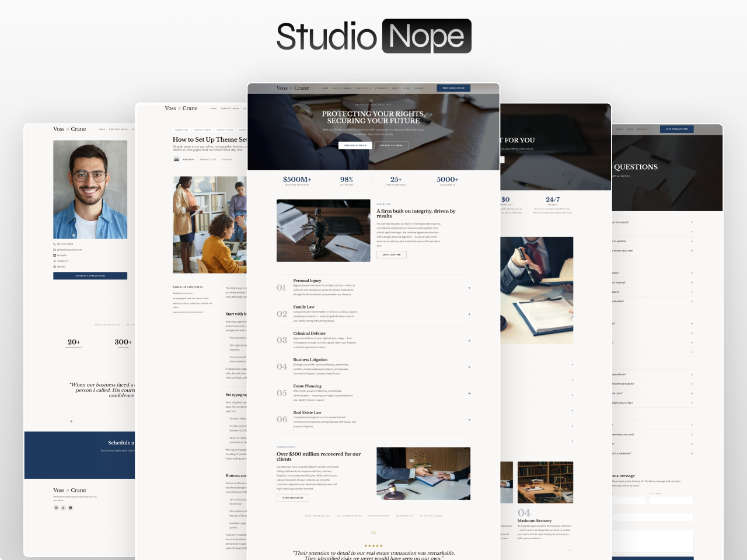Expand the Family Law accordion row
747x560 pixels.
(x=469, y=314)
